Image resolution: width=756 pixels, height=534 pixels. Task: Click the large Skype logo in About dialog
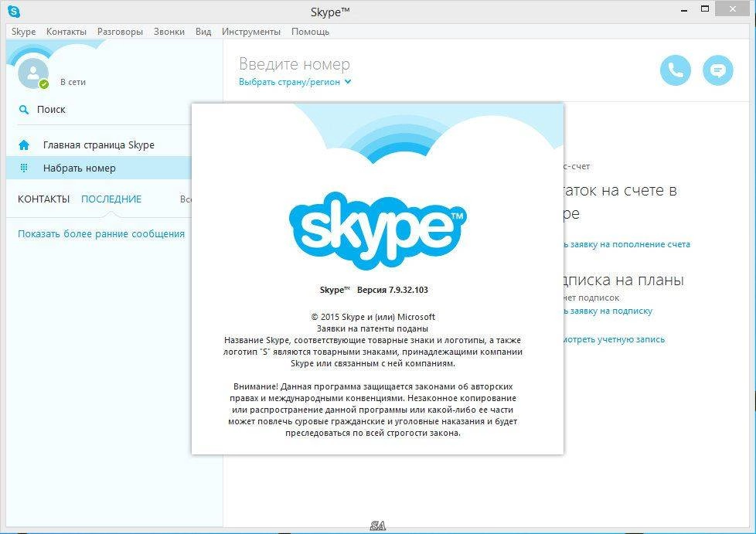click(377, 230)
